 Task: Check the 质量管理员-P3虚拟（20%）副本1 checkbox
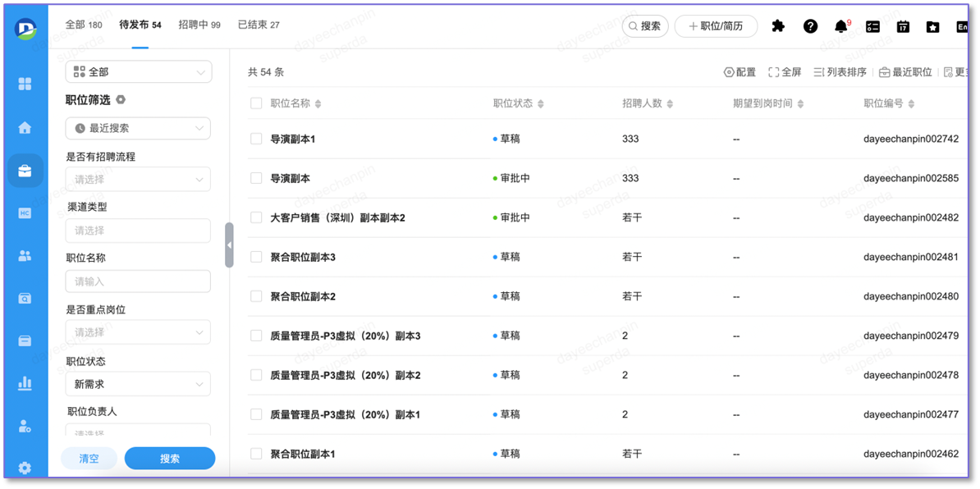[x=256, y=414]
